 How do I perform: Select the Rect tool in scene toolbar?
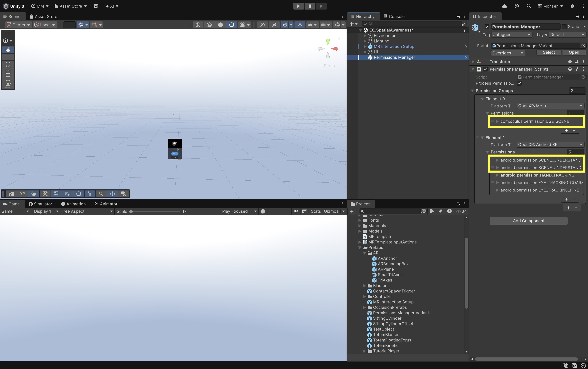8,78
